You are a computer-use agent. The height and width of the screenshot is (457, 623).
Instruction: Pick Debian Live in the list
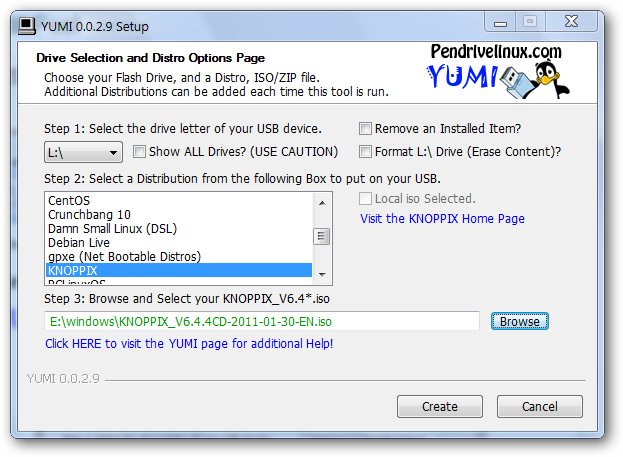pos(179,242)
